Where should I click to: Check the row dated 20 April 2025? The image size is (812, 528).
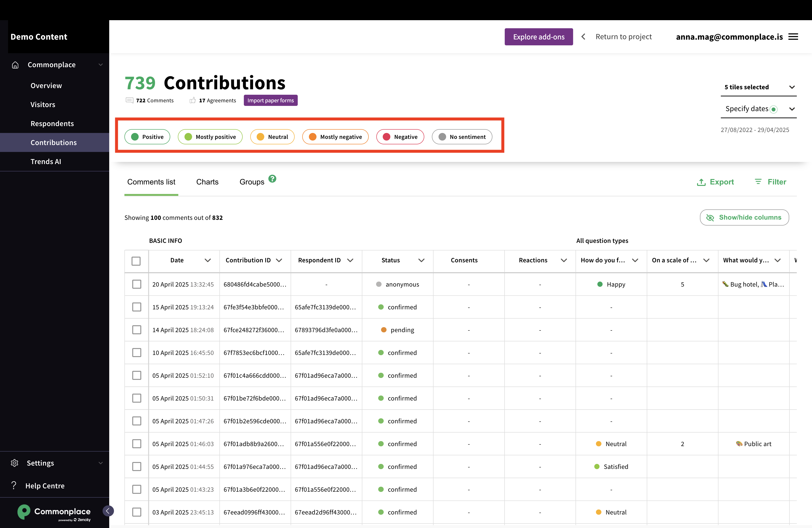pos(137,284)
